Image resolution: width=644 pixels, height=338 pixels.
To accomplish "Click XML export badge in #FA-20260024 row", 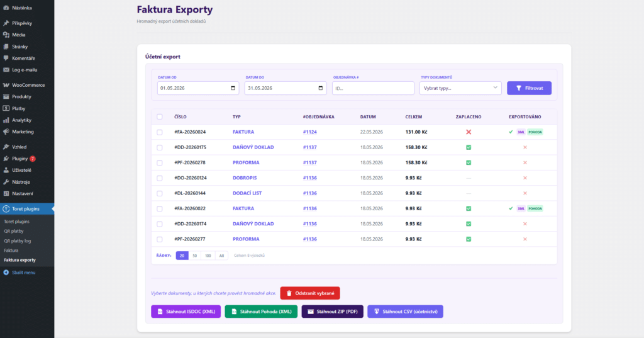I will point(521,132).
